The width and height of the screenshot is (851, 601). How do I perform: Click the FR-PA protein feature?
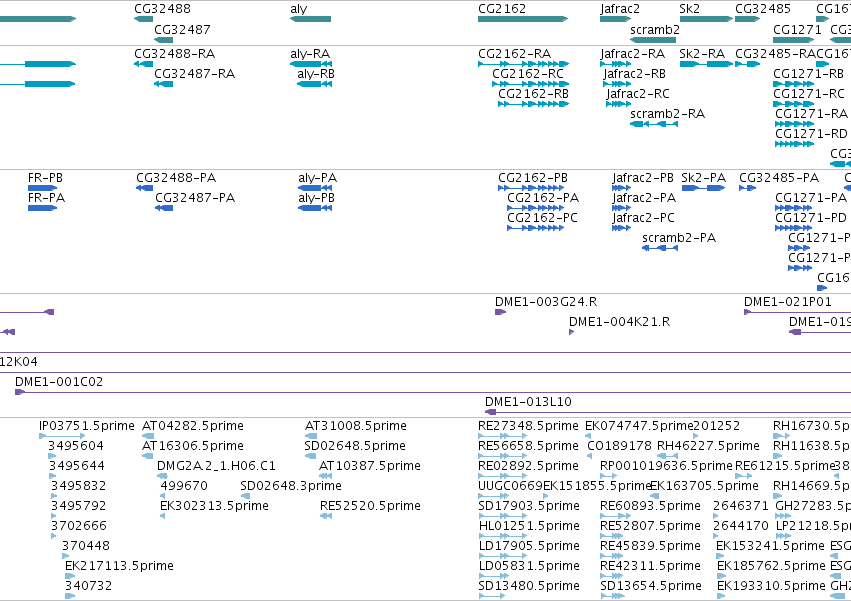click(42, 208)
